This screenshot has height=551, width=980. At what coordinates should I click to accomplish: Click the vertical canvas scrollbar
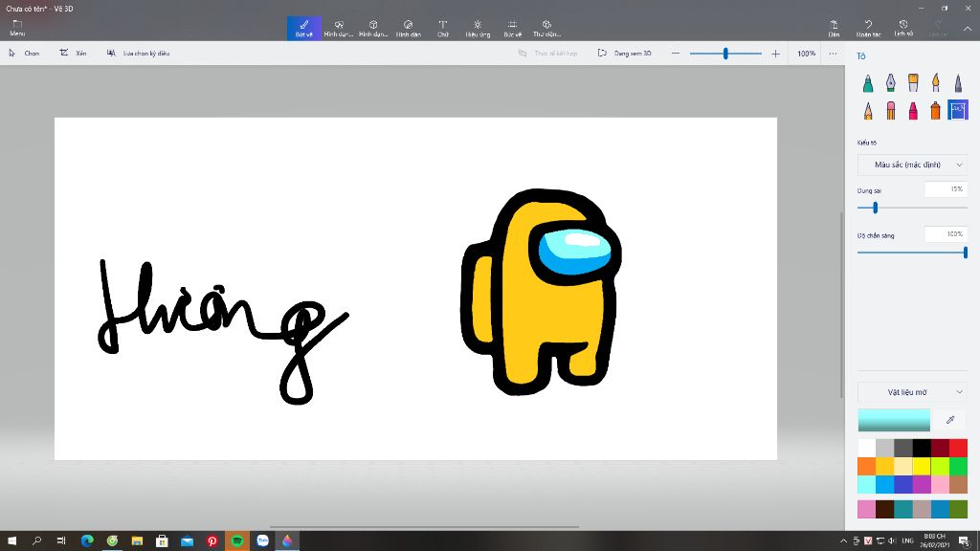842,304
